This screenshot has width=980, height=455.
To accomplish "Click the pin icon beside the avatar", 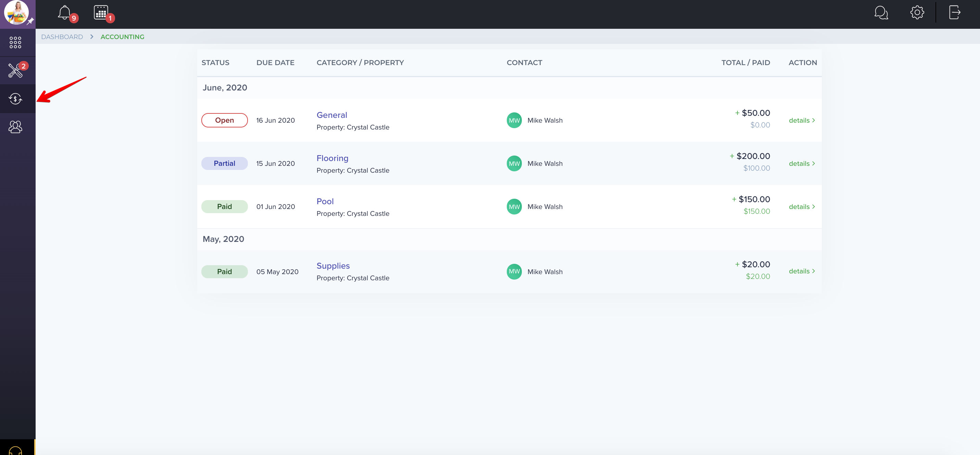I will [x=30, y=21].
